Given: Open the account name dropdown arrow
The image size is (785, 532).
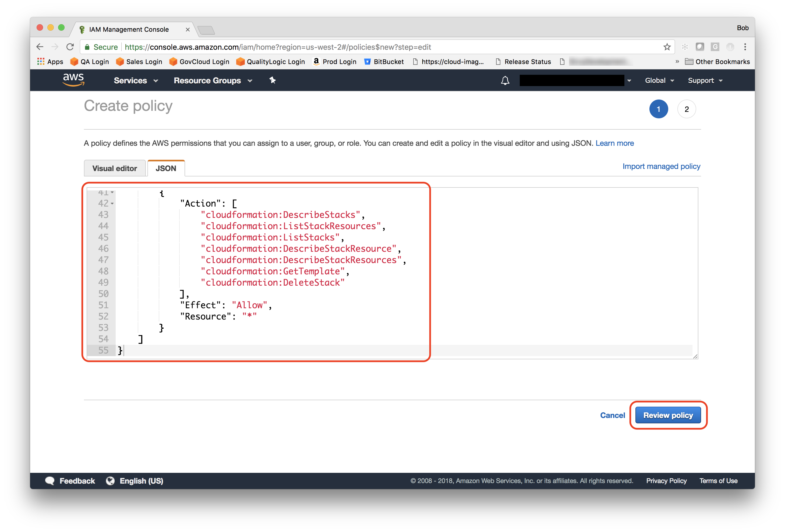Looking at the screenshot, I should 629,81.
